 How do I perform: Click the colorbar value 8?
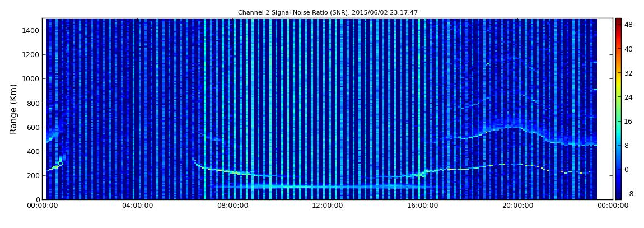(x=627, y=146)
